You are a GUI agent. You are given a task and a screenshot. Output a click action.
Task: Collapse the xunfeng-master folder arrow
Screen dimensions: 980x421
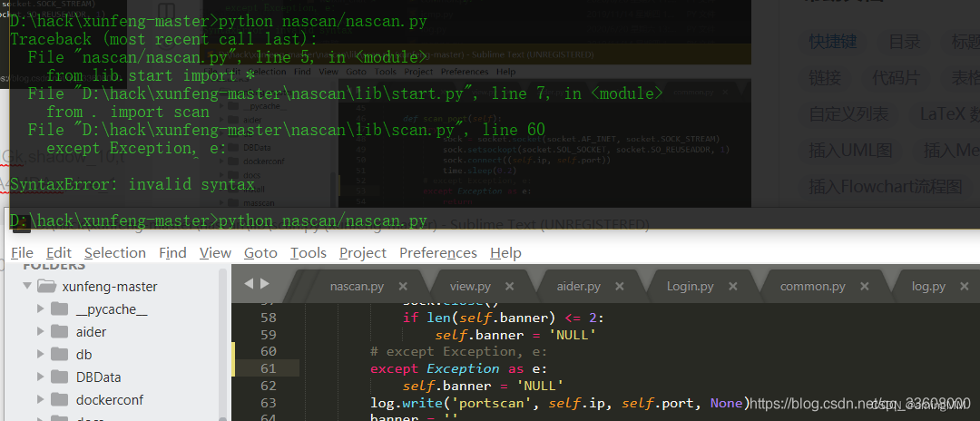tap(27, 286)
